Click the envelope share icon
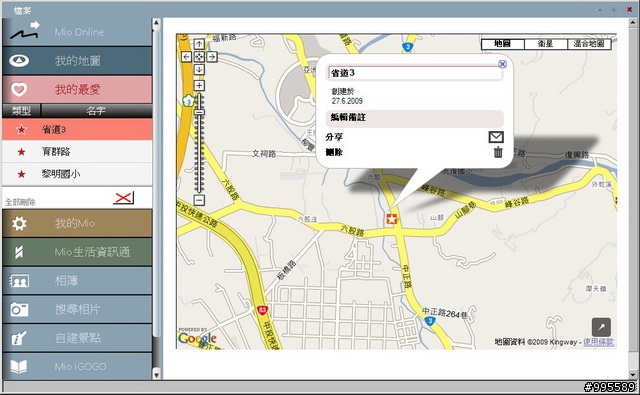The height and width of the screenshot is (395, 640). point(496,137)
